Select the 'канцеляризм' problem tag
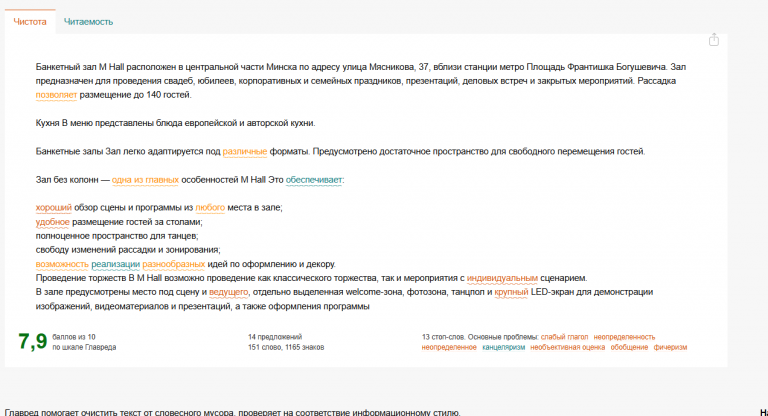Image resolution: width=768 pixels, height=416 pixels. click(504, 347)
